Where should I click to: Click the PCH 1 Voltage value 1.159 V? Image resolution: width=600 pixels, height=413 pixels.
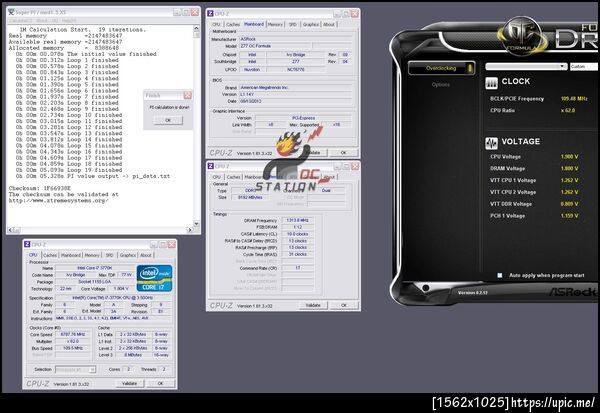569,216
